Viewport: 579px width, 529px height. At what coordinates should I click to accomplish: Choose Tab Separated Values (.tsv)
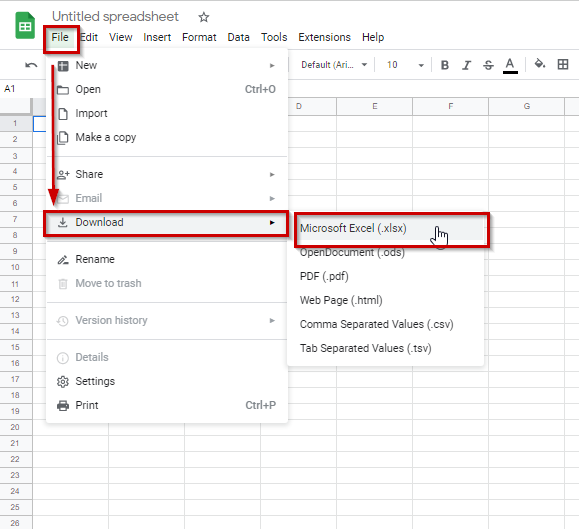(386, 348)
